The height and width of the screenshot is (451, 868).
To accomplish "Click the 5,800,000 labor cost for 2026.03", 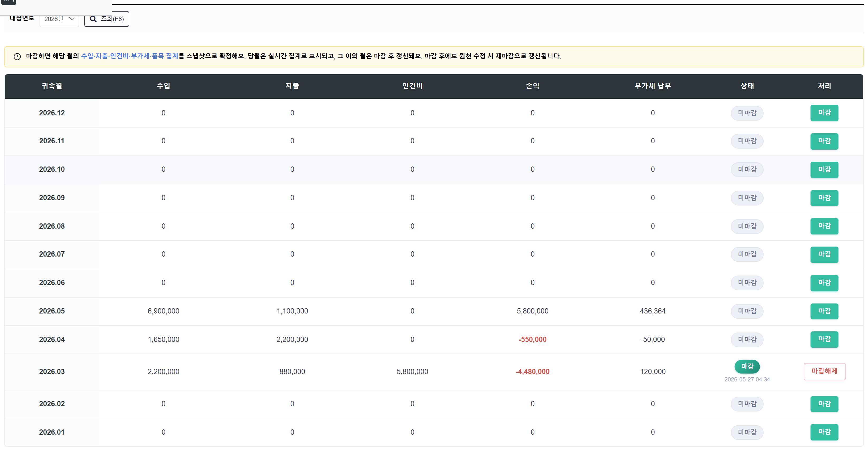I will (412, 372).
